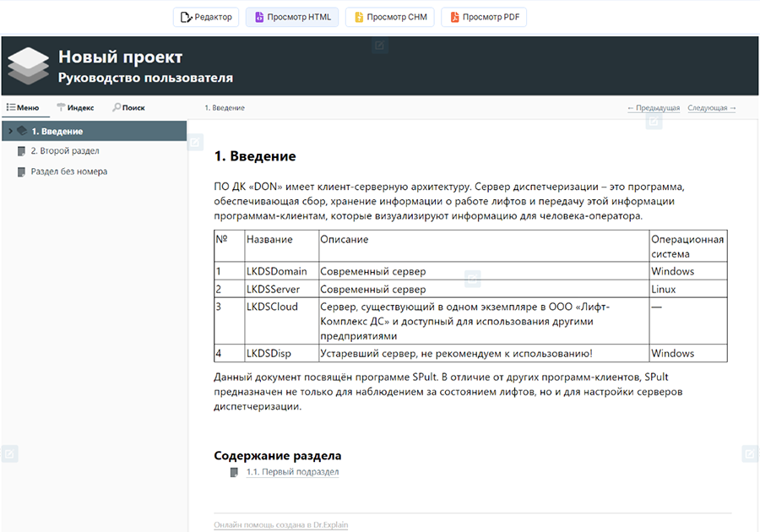Click the edit icon over the table
Image resolution: width=760 pixels, height=532 pixels.
click(473, 279)
